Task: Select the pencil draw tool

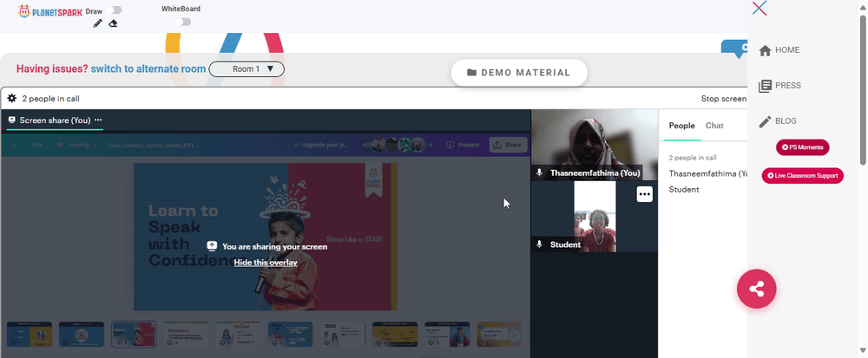Action: 97,23
